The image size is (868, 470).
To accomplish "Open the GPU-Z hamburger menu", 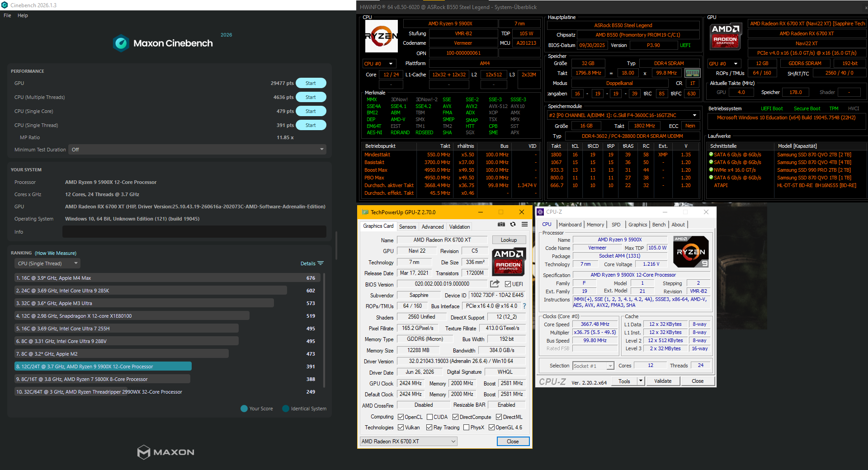I will click(x=524, y=224).
